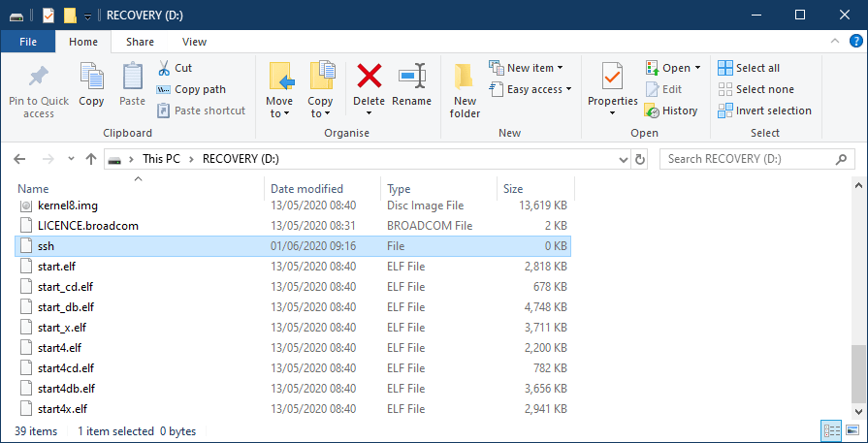Click the scrollbar down arrow
868x443 pixels.
coord(858,412)
